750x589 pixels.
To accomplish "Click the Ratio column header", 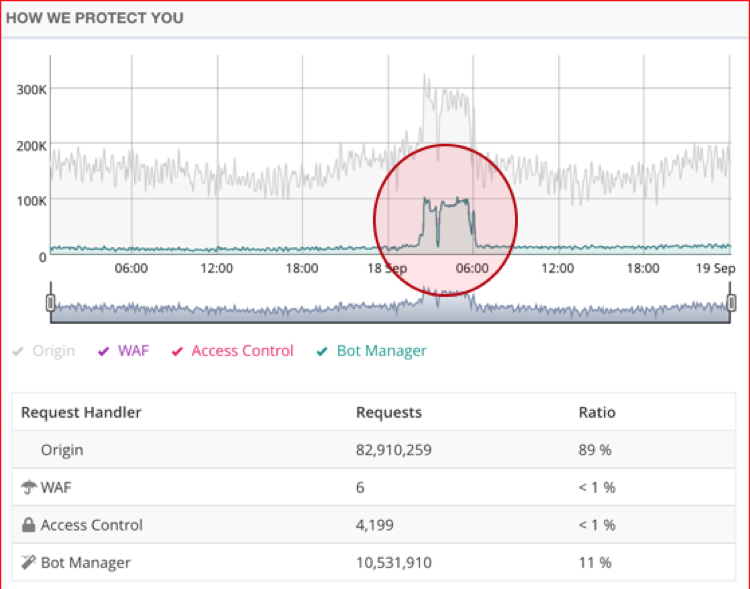I will [597, 412].
